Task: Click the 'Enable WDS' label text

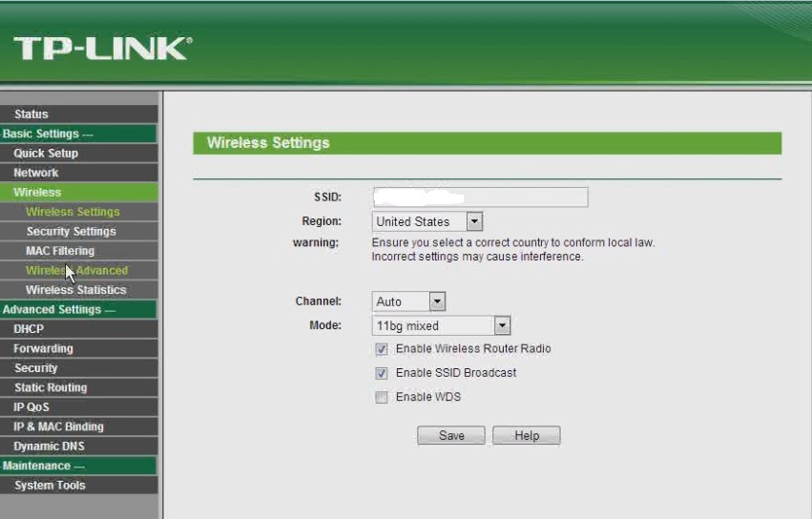Action: [x=427, y=397]
